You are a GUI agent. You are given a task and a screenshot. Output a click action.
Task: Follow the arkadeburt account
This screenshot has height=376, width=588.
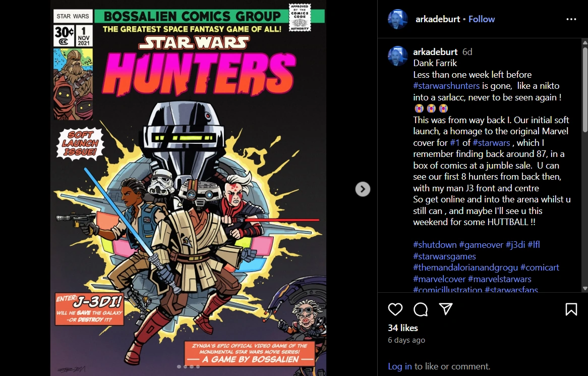pyautogui.click(x=482, y=19)
